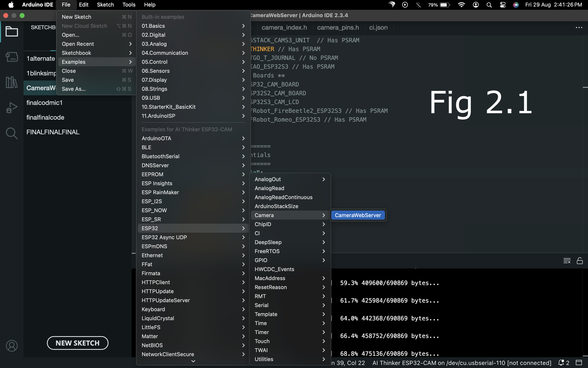The image size is (588, 368).
Task: Open the Debug sidebar icon
Action: (12, 107)
